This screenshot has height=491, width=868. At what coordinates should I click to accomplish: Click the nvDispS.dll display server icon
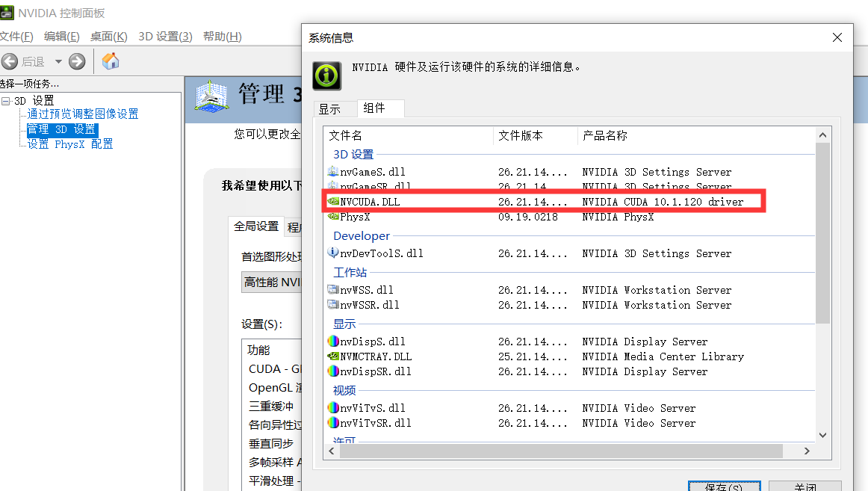pyautogui.click(x=333, y=342)
